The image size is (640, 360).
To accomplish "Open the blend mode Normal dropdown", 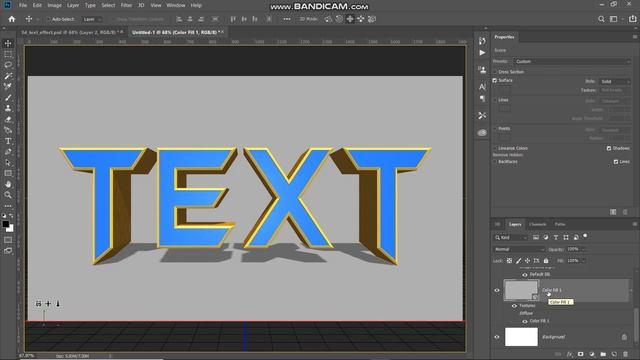I will coord(519,249).
